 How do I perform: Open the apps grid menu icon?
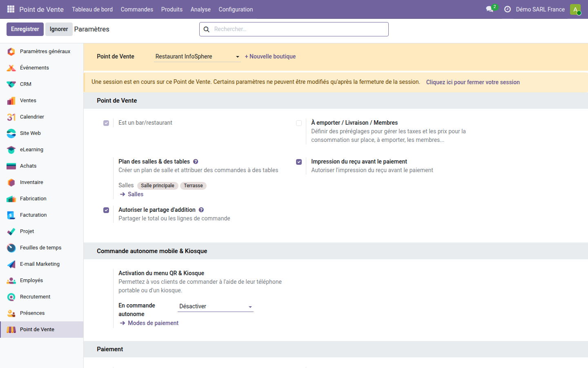coord(11,9)
